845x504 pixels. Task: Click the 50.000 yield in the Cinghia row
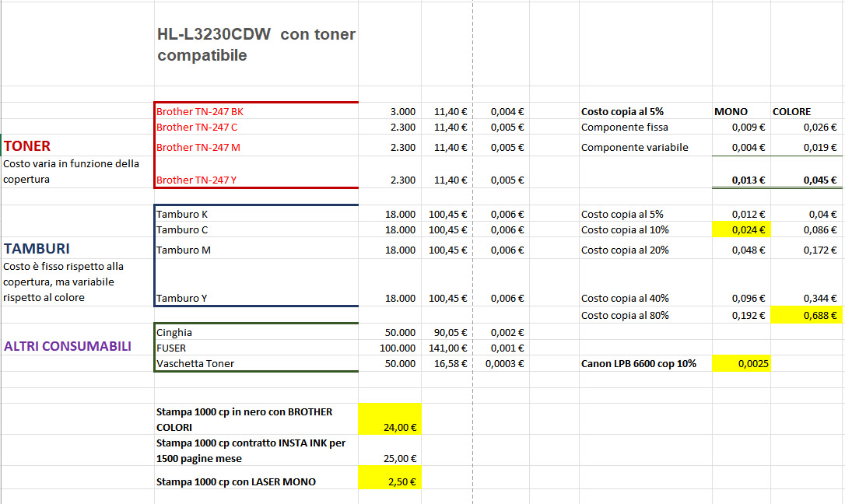[x=390, y=332]
